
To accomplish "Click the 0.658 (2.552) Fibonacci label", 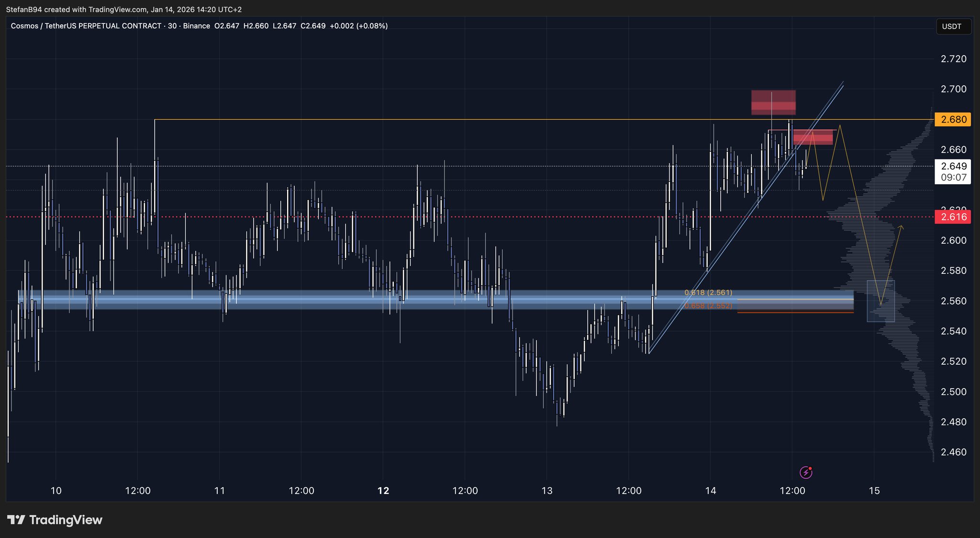I will (x=708, y=306).
